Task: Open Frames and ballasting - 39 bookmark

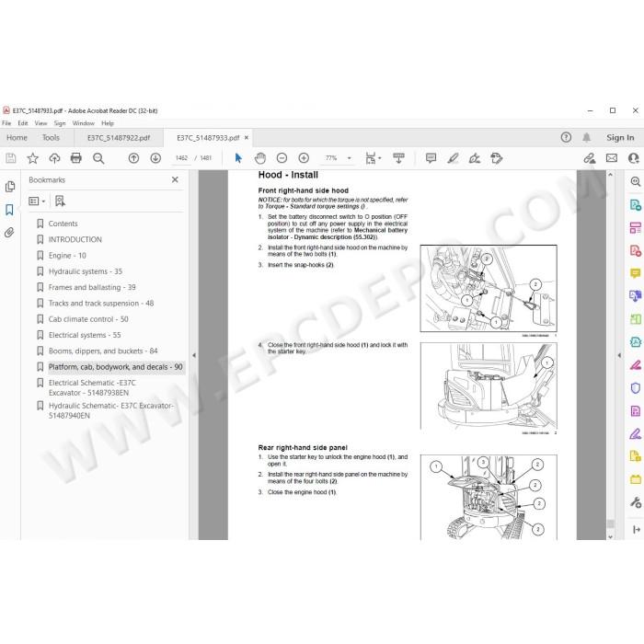Action: click(92, 287)
